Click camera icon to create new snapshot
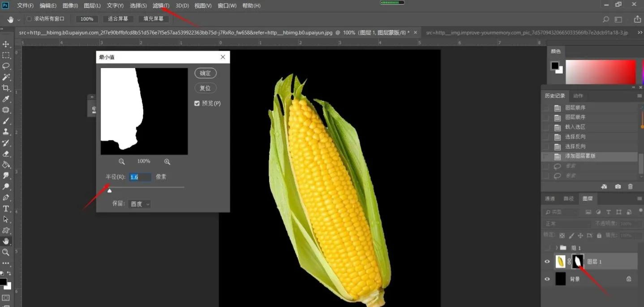This screenshot has height=307, width=644. pyautogui.click(x=618, y=186)
